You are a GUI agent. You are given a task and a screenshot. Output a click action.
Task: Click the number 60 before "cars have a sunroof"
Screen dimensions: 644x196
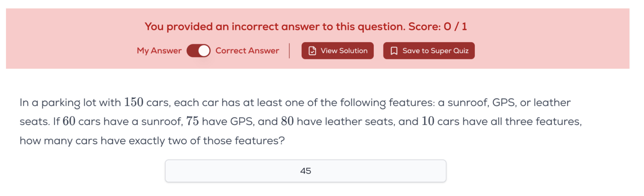69,121
